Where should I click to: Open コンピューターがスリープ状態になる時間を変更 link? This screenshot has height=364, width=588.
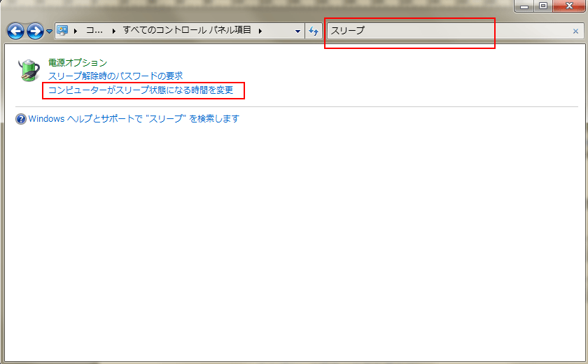click(x=141, y=90)
